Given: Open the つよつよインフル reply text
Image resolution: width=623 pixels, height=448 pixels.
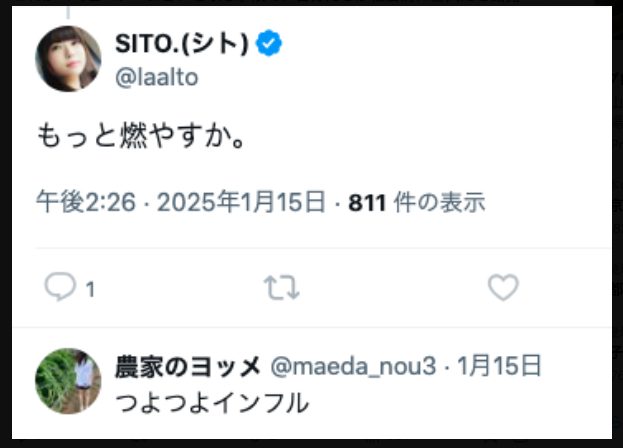Looking at the screenshot, I should point(212,403).
